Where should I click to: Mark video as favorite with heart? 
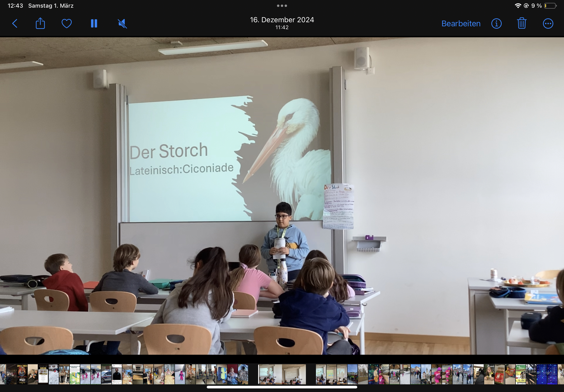click(66, 24)
